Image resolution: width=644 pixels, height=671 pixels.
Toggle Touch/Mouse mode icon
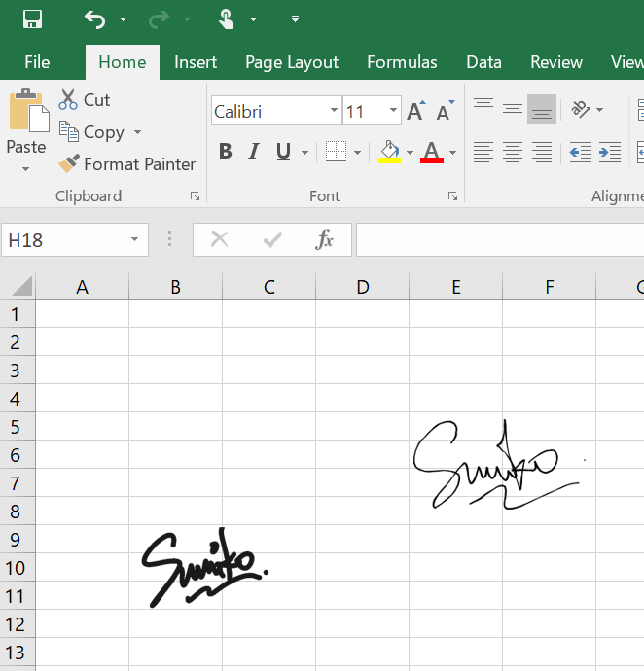226,19
